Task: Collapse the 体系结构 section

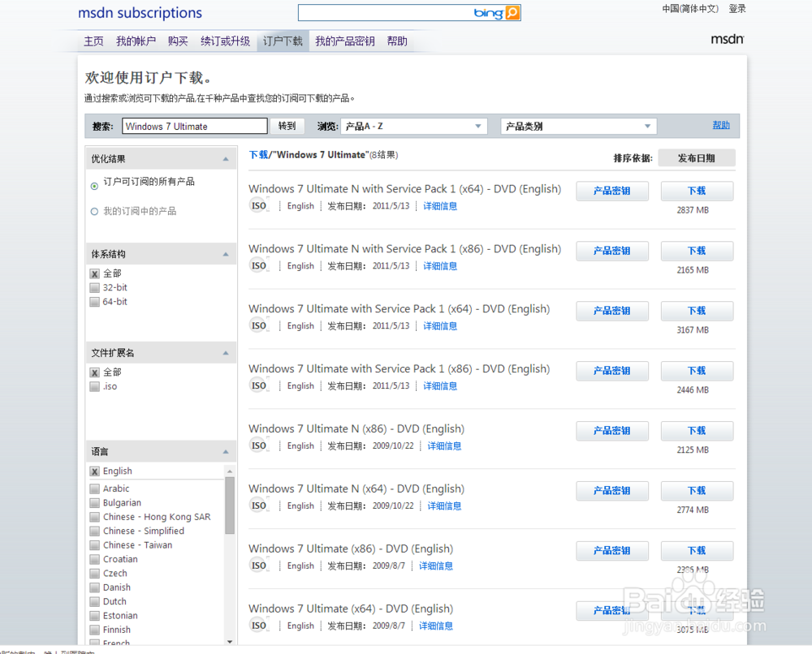Action: pyautogui.click(x=226, y=254)
